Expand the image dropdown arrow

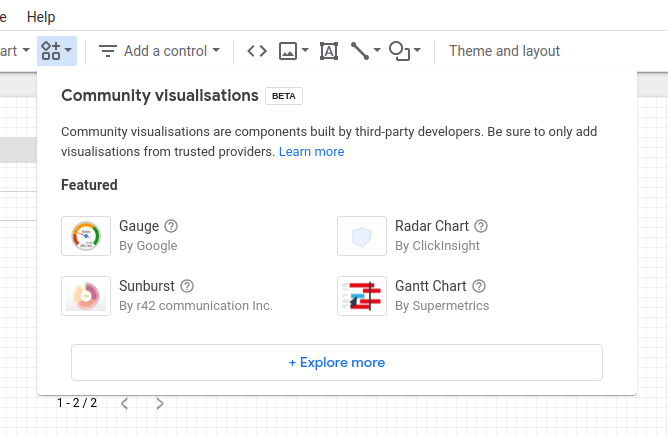coord(305,50)
